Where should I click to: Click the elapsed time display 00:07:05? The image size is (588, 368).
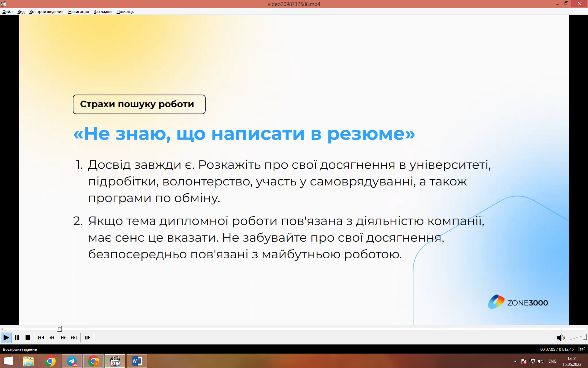pyautogui.click(x=547, y=349)
